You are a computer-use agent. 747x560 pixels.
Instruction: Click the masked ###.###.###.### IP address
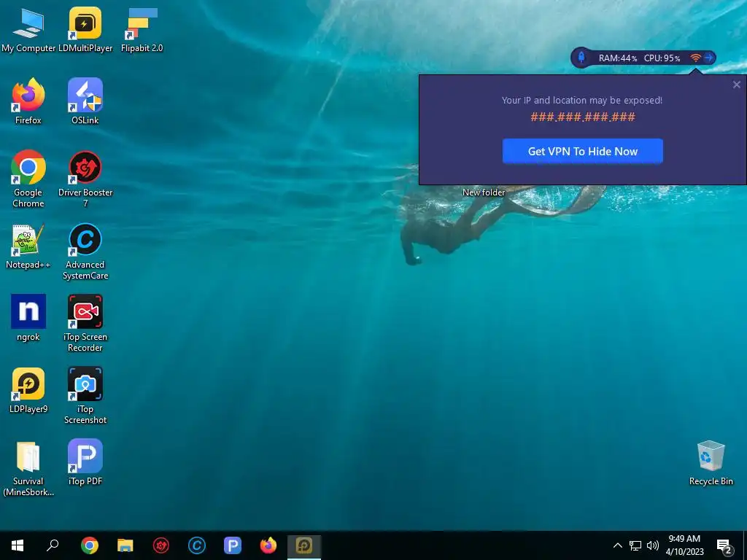click(583, 117)
